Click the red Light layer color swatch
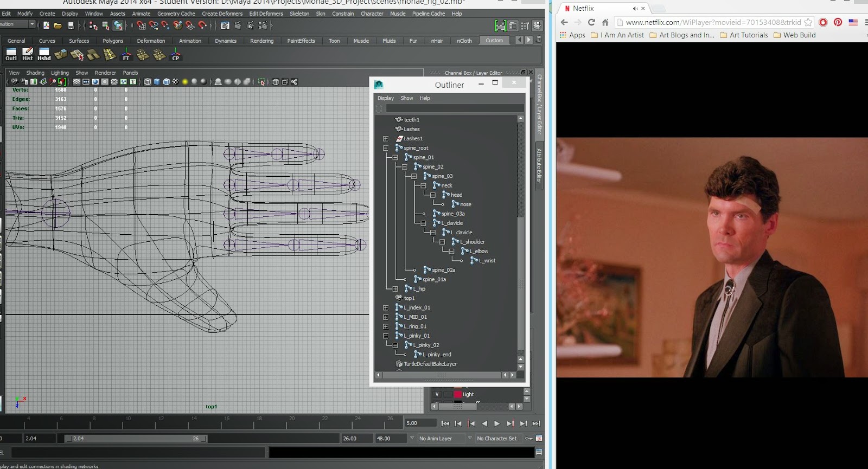868x469 pixels. coord(458,394)
